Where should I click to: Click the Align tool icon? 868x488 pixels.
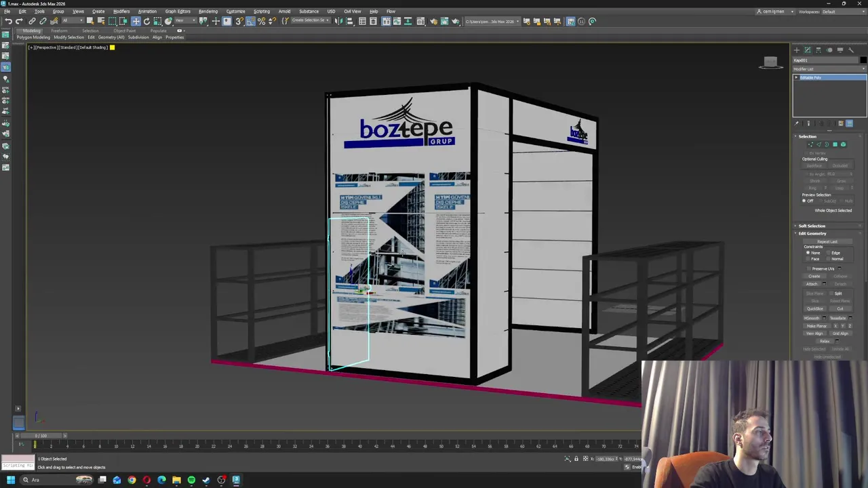point(349,21)
